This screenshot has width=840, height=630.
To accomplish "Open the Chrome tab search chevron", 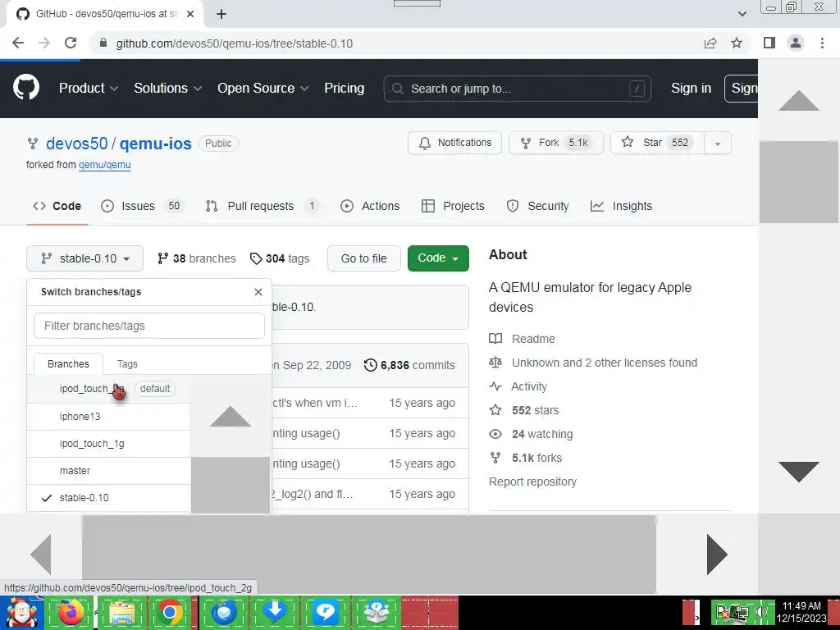I will [742, 14].
